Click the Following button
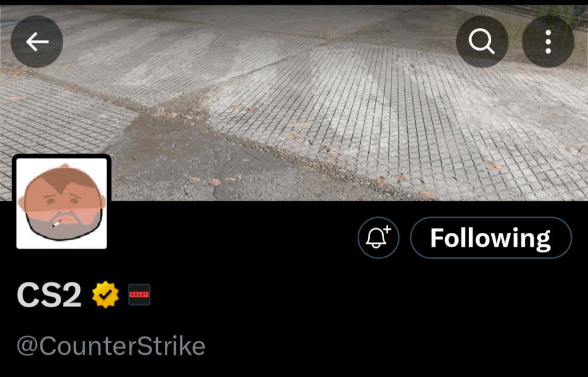 [x=491, y=238]
